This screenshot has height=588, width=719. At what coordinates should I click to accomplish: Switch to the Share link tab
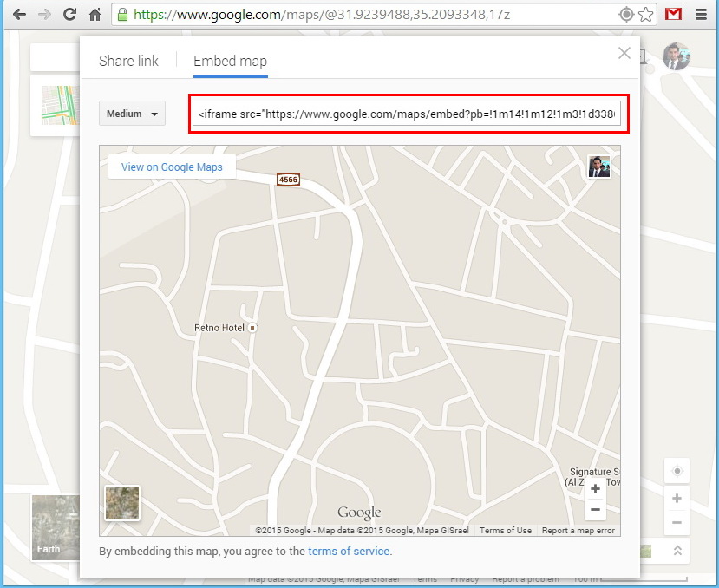coord(128,61)
